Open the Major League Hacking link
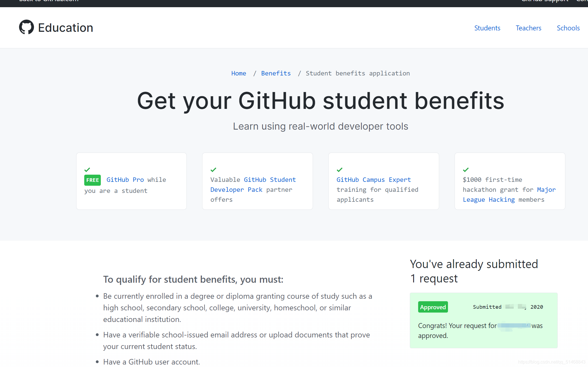 coord(489,200)
